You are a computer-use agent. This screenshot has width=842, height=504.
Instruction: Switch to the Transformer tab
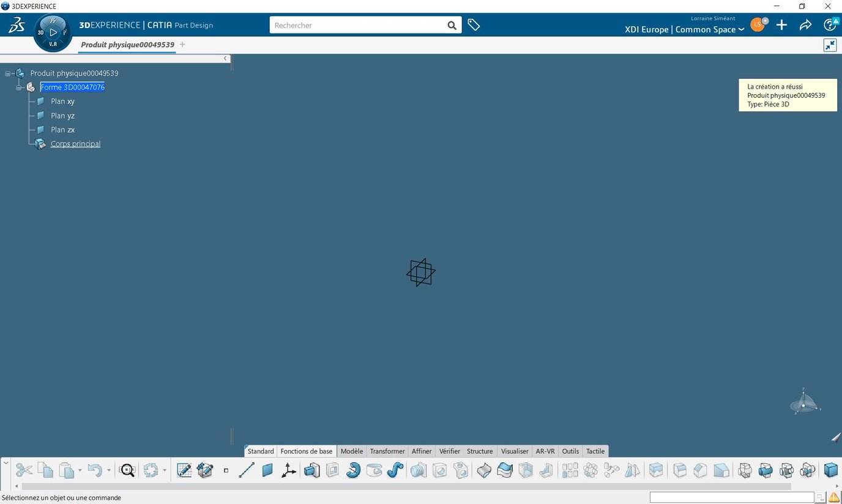[x=387, y=451]
